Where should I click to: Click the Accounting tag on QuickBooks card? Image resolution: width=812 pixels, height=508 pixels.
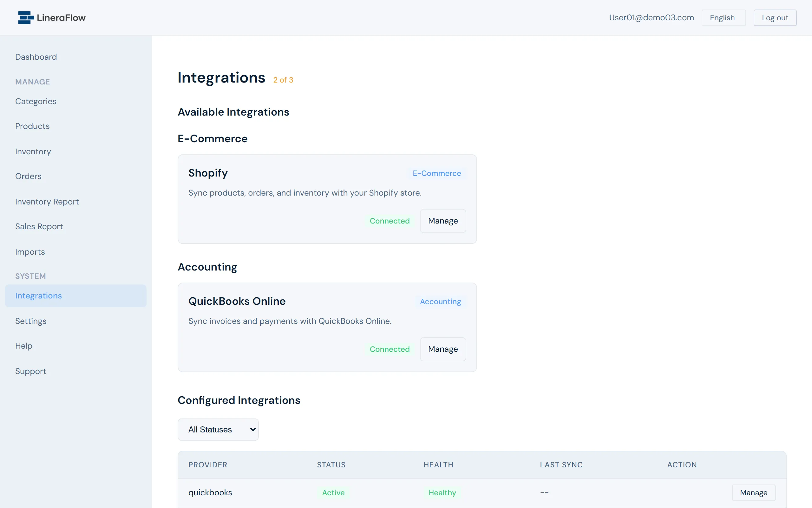pos(440,301)
